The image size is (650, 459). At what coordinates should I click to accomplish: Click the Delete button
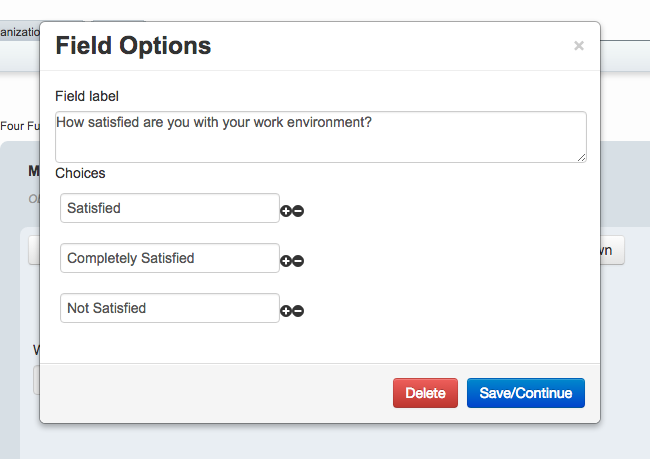(x=425, y=393)
